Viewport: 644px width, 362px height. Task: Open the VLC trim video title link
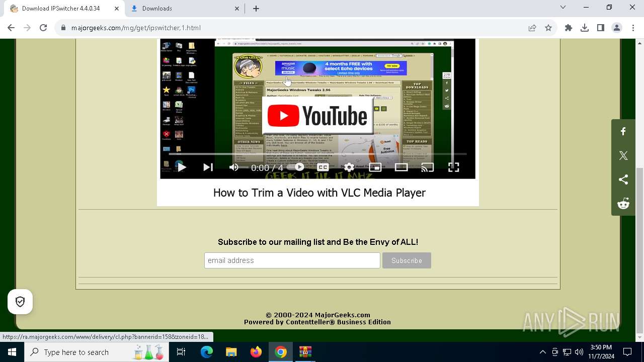point(319,193)
